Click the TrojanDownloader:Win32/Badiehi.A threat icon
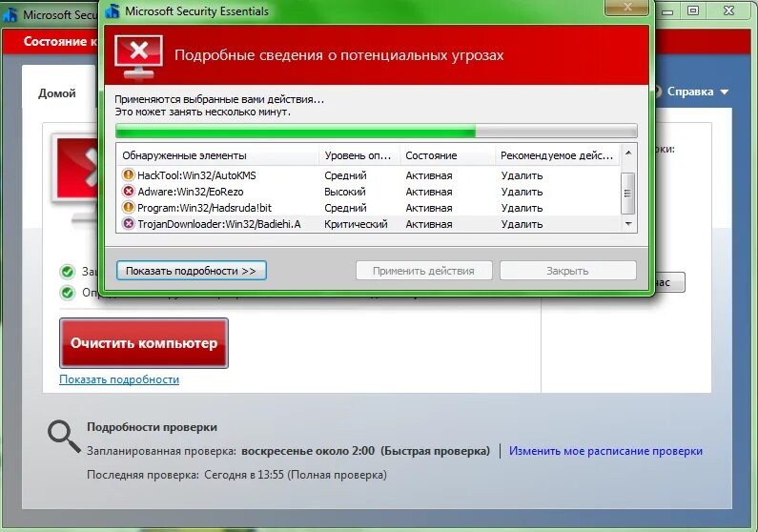The width and height of the screenshot is (758, 532). (x=128, y=224)
